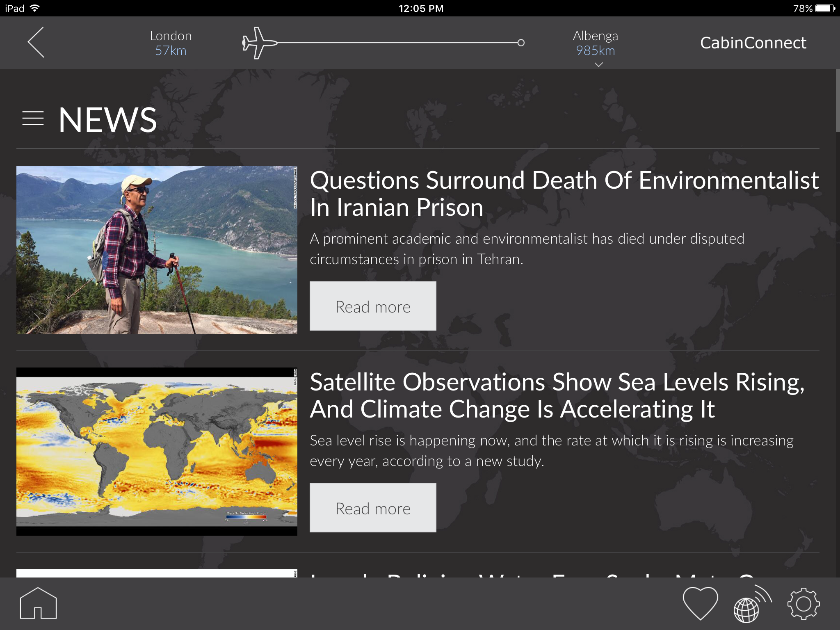840x630 pixels.
Task: Tap the airplane icon on flight tracker
Action: 258,43
